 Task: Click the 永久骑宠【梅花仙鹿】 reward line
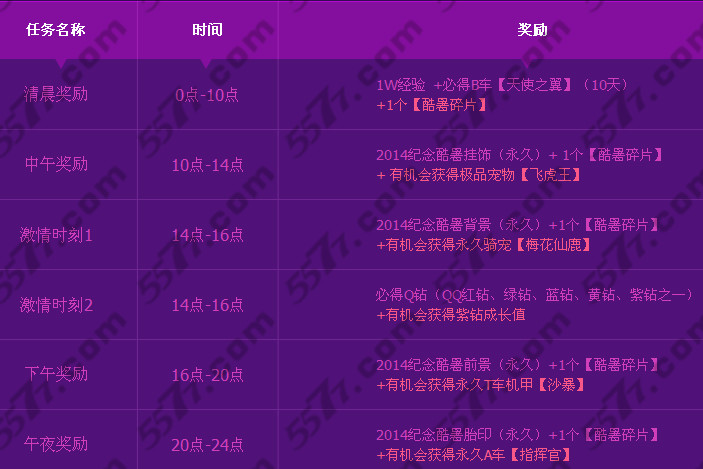484,245
